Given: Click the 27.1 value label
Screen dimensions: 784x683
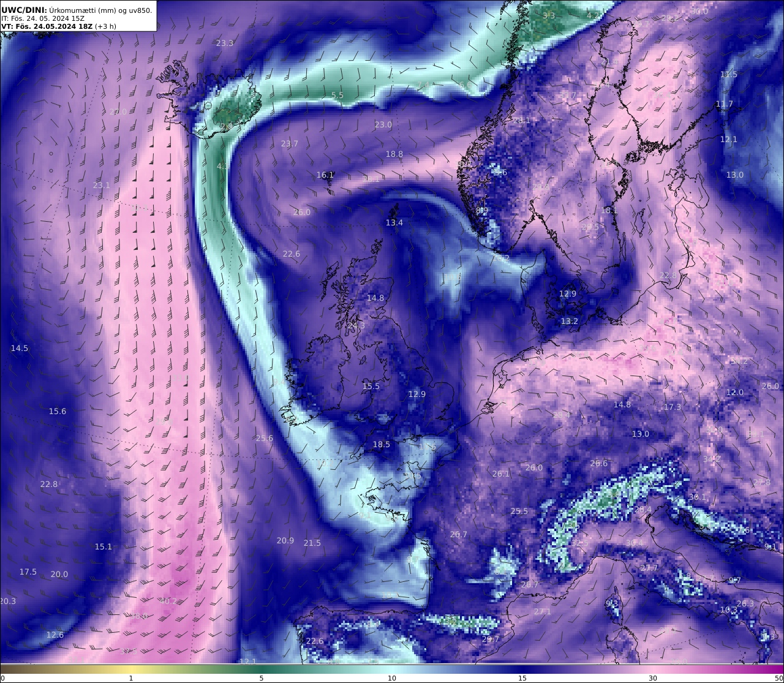Looking at the screenshot, I should coord(542,611).
